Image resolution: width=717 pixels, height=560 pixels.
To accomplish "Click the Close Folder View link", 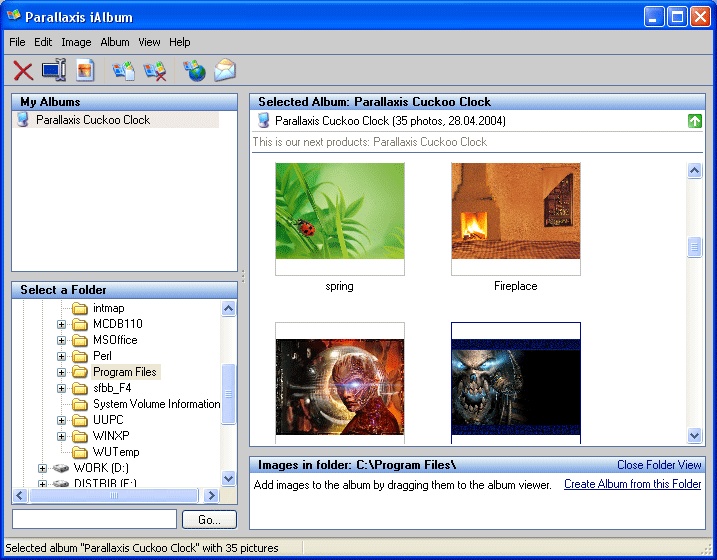I will point(659,465).
